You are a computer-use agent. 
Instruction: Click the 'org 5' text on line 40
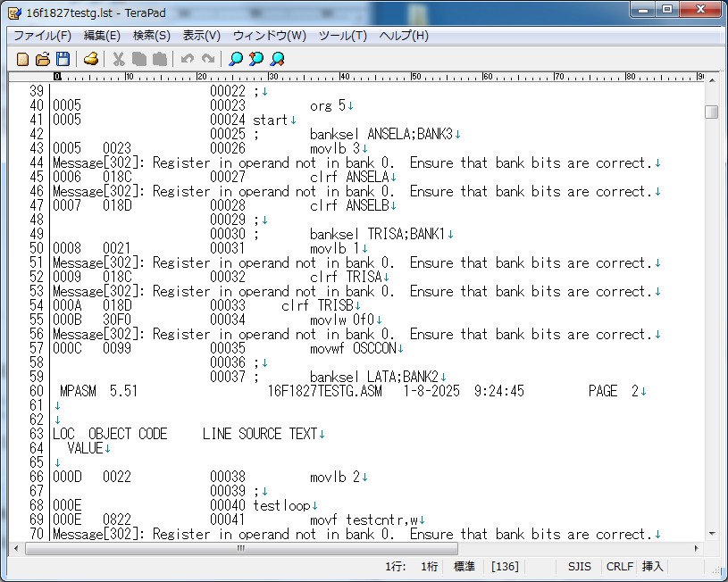pyautogui.click(x=328, y=106)
